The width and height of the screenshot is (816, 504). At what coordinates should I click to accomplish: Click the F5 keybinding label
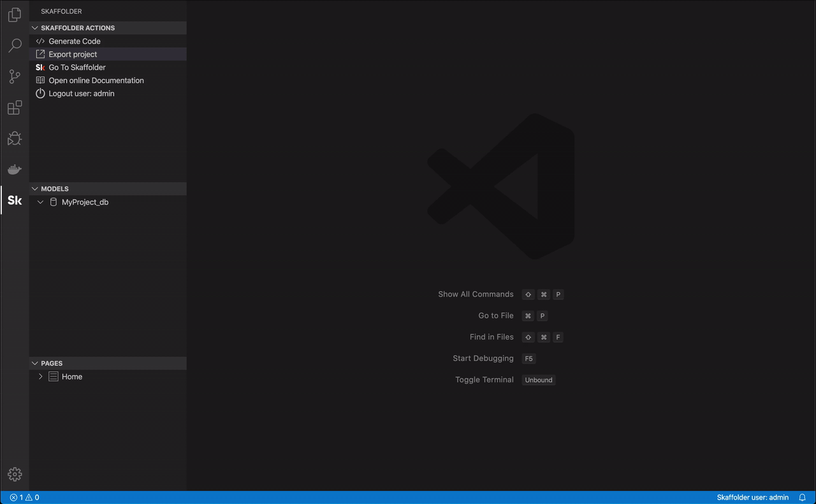[528, 359]
